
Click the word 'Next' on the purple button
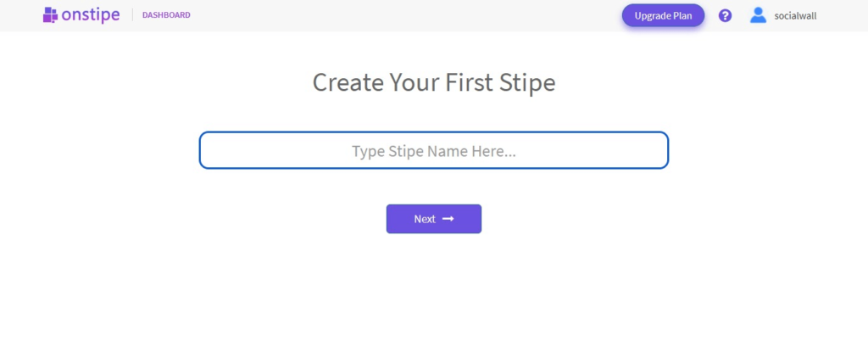(x=425, y=219)
